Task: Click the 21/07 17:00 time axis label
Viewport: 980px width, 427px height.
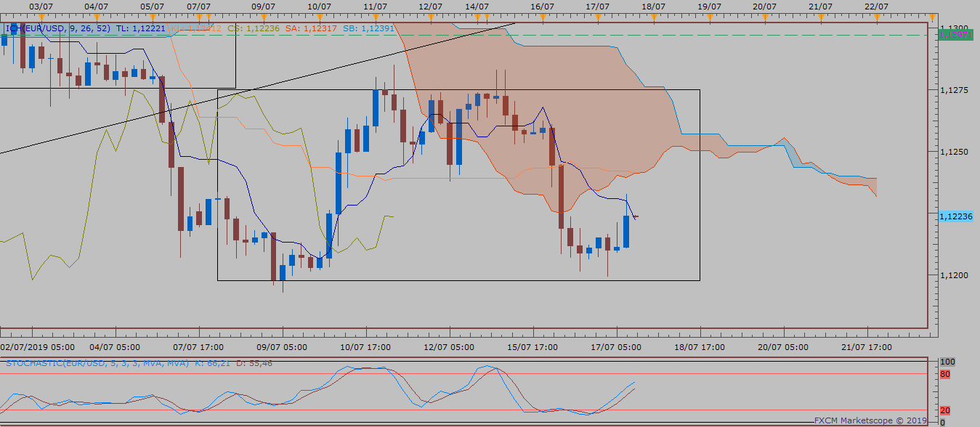Action: [x=867, y=347]
